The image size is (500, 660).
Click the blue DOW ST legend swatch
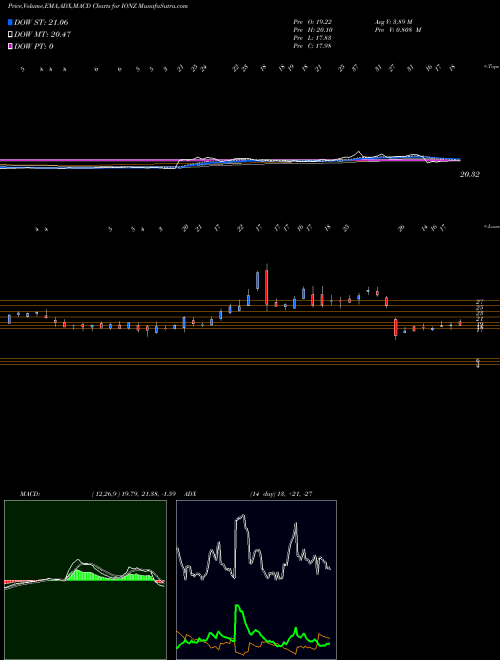tap(10, 22)
